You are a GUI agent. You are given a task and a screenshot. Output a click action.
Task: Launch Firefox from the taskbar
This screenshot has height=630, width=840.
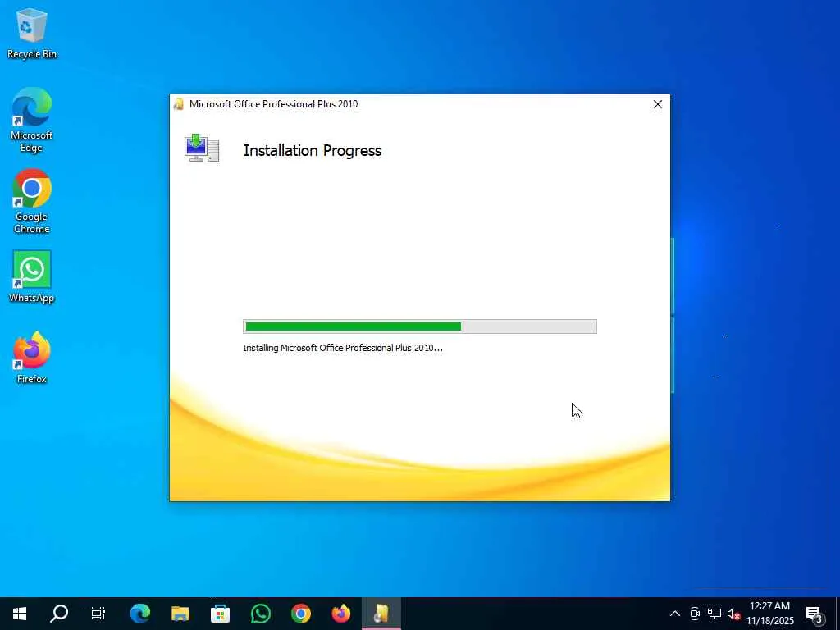[x=340, y=614]
